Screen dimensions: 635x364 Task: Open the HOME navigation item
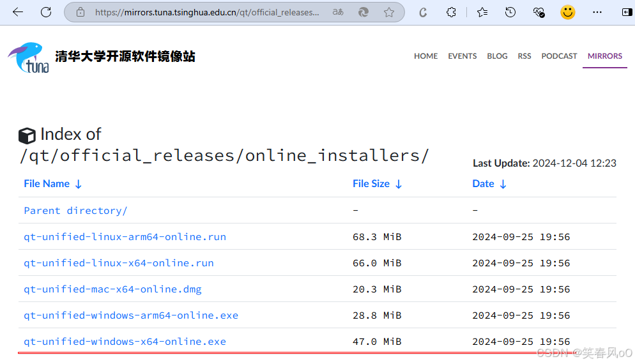coord(425,56)
